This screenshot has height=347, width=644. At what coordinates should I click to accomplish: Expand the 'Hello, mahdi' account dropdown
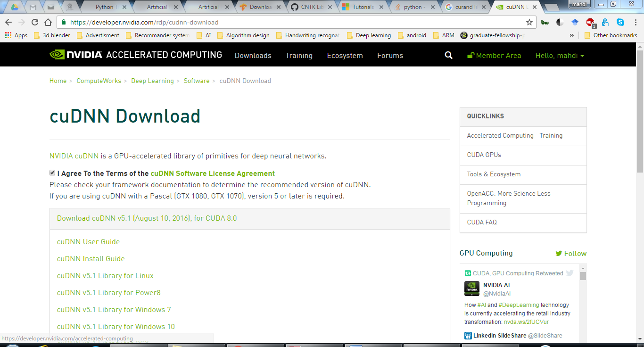tap(560, 55)
